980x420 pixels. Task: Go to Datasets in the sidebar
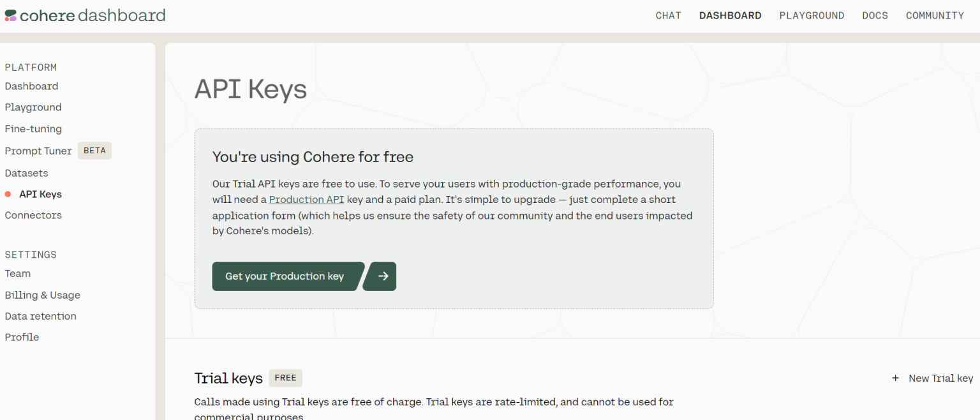tap(26, 173)
